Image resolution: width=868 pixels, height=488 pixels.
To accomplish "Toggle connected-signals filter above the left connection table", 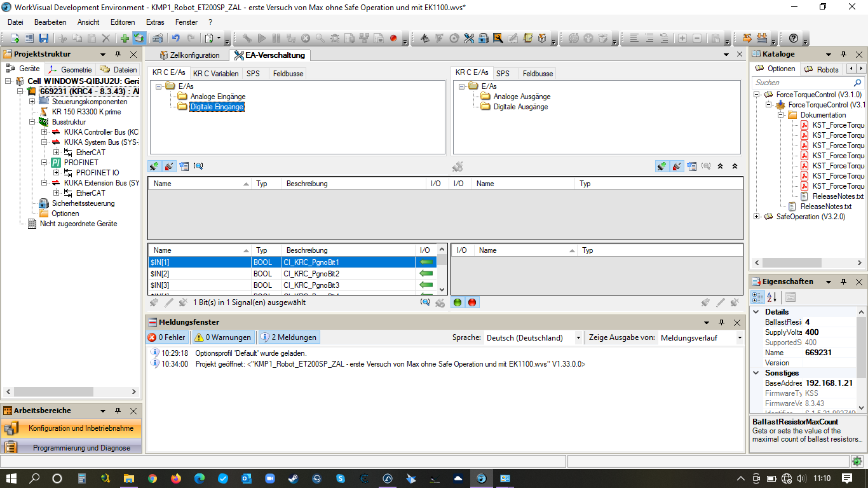I will [154, 166].
